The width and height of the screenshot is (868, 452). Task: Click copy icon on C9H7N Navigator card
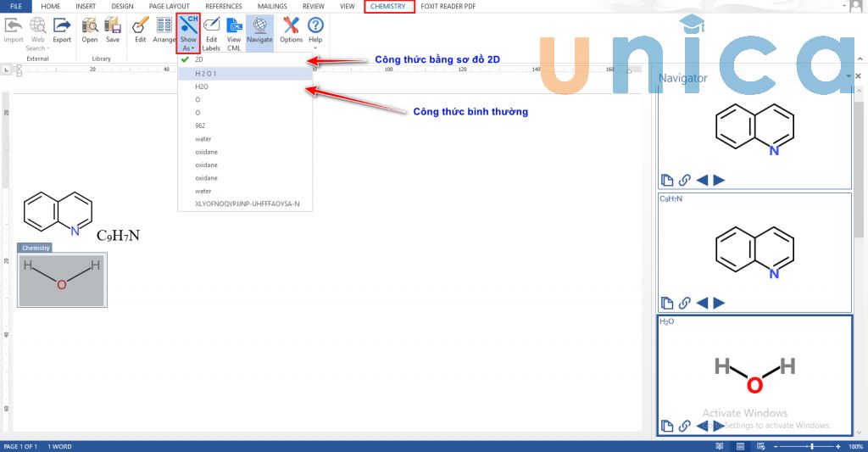click(667, 303)
